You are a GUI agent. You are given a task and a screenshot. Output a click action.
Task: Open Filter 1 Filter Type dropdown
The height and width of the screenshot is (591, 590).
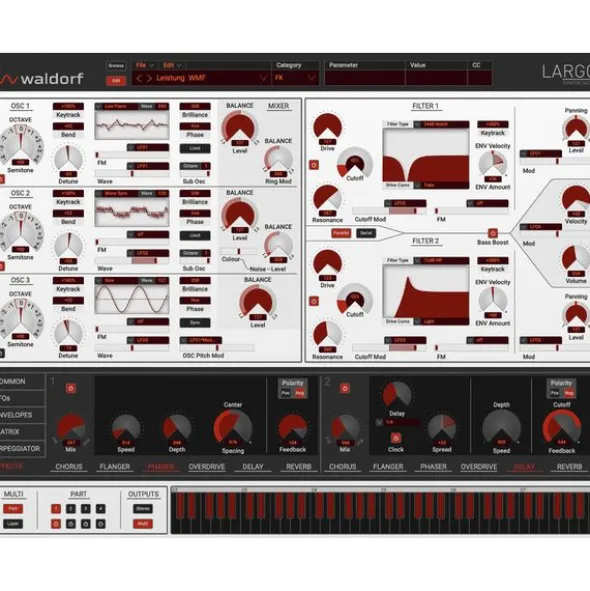441,124
